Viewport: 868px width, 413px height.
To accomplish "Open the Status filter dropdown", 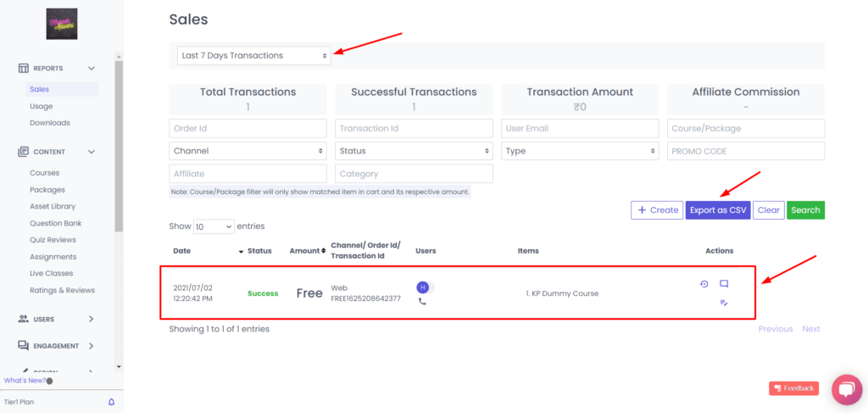I will (414, 151).
